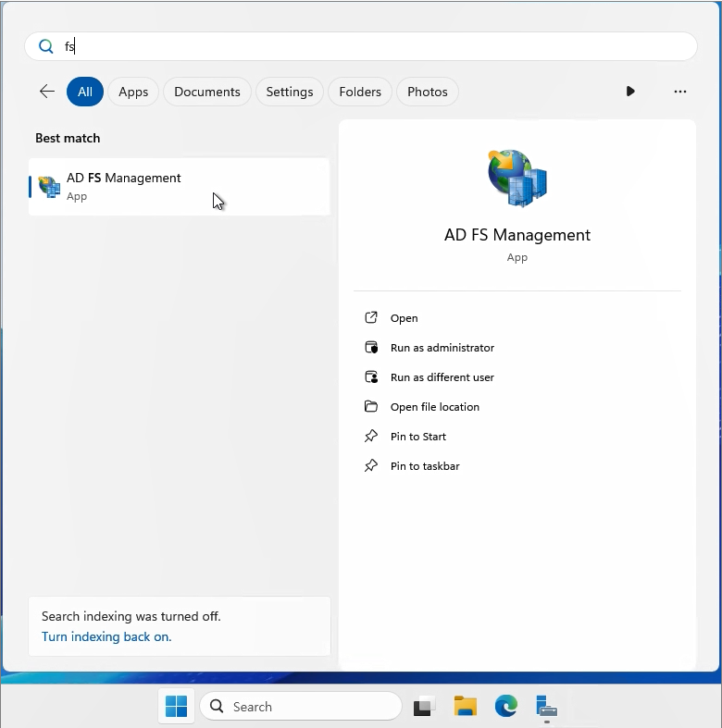Click the Open action icon
The image size is (722, 728).
tap(371, 317)
